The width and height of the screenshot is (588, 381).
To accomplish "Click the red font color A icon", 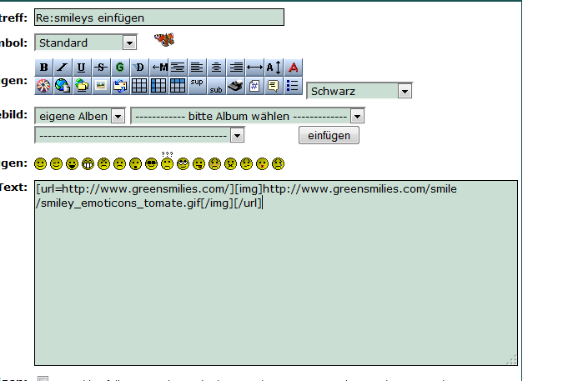I will pyautogui.click(x=293, y=68).
